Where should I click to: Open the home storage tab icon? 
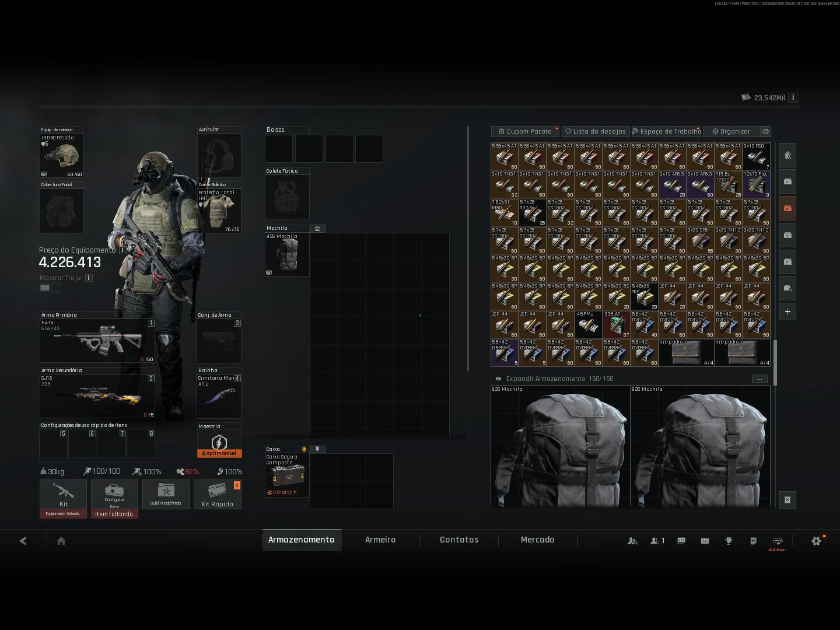pyautogui.click(x=787, y=155)
